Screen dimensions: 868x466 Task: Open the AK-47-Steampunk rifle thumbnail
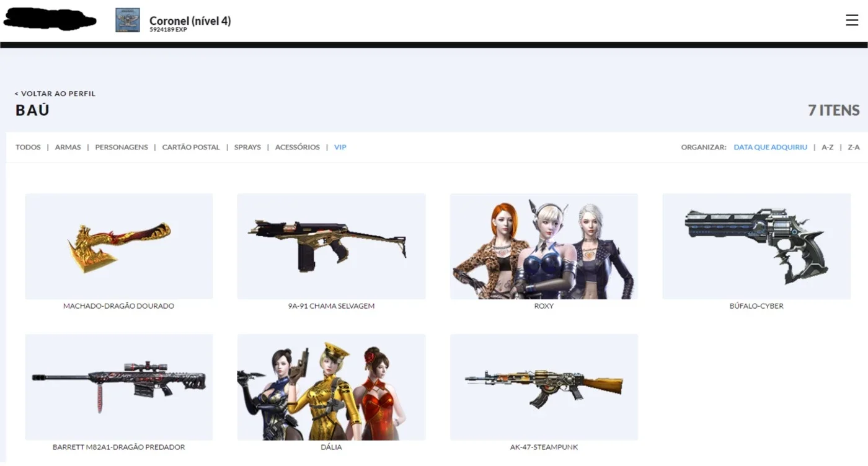[544, 387]
